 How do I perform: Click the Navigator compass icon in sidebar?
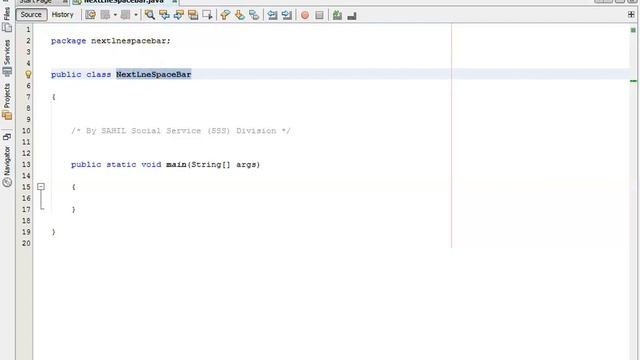[x=7, y=182]
